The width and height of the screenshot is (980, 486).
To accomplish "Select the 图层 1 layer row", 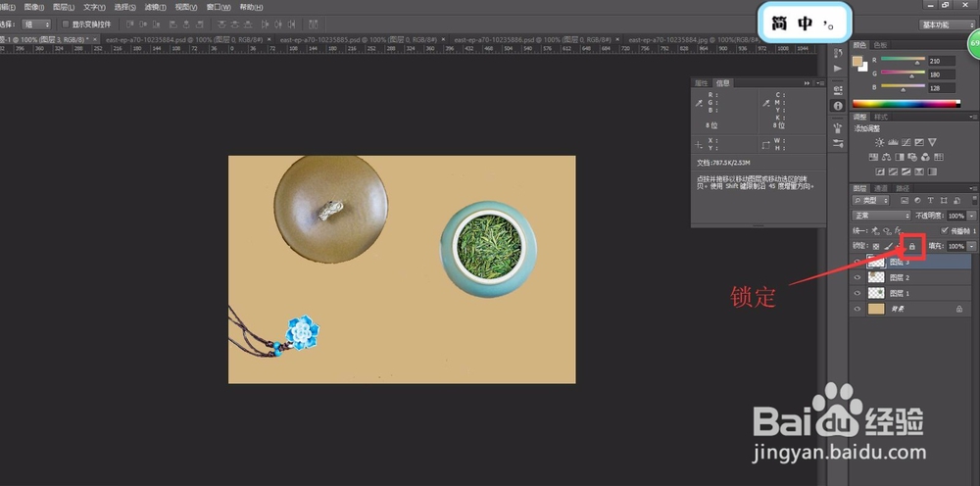I will click(x=910, y=293).
